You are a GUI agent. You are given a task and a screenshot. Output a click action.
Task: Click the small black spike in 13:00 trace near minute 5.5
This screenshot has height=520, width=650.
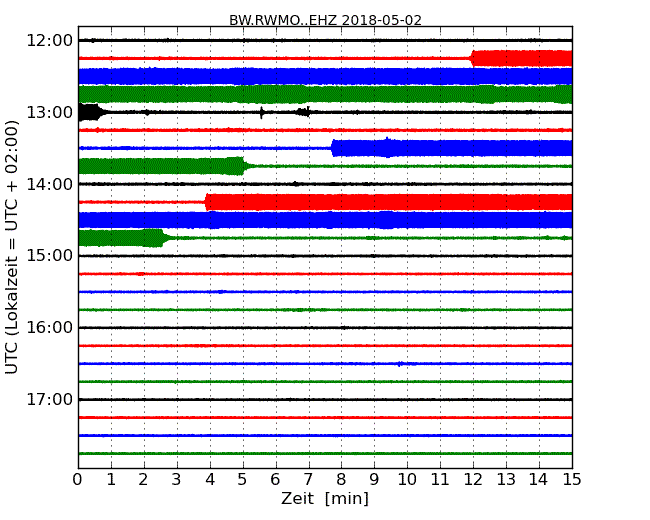tap(262, 112)
